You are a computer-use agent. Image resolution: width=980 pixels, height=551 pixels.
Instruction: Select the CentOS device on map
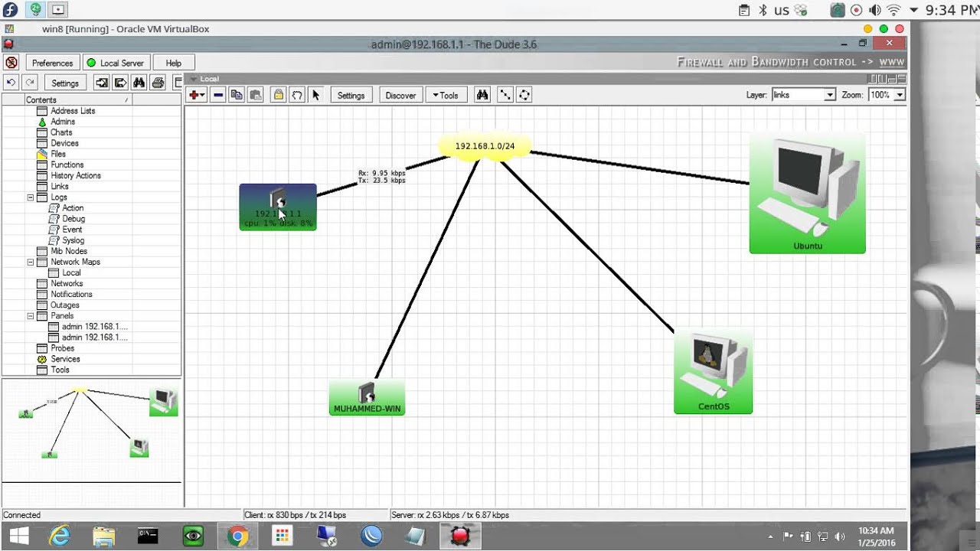tap(713, 373)
